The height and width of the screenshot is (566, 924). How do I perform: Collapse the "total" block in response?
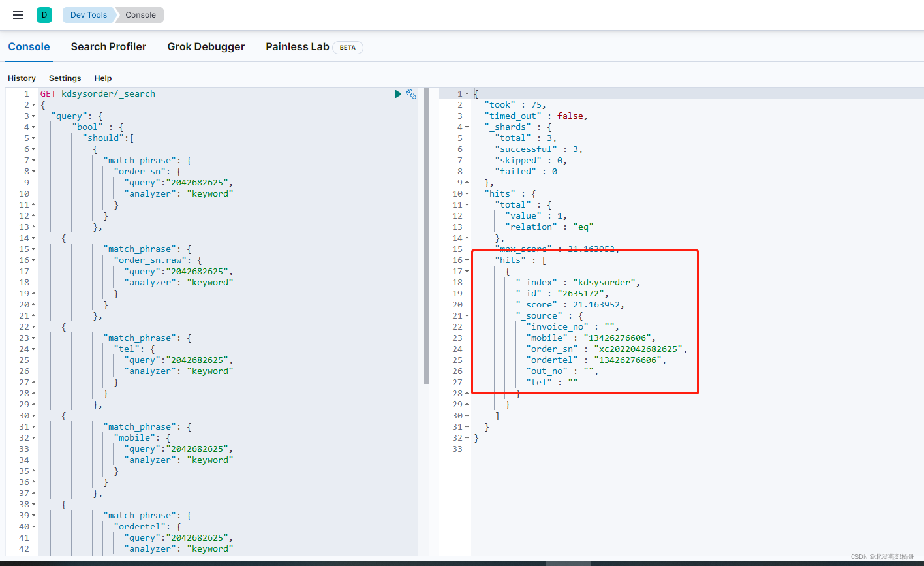tap(467, 205)
